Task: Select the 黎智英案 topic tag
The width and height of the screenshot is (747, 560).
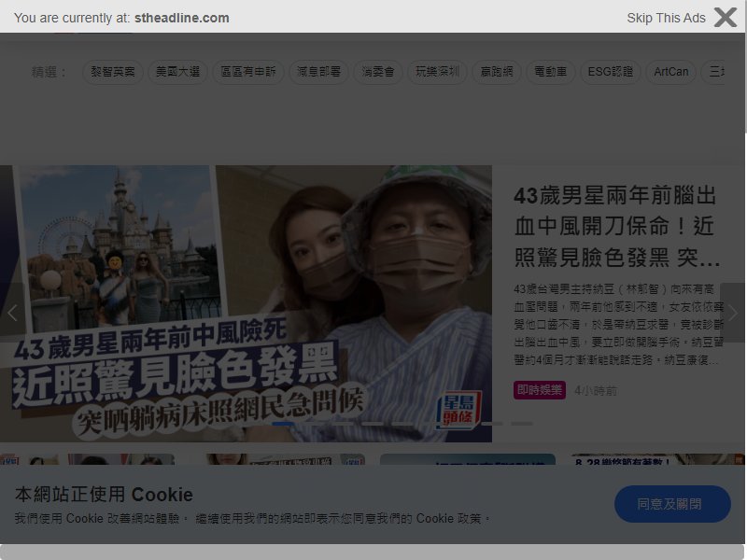Action: pos(113,72)
